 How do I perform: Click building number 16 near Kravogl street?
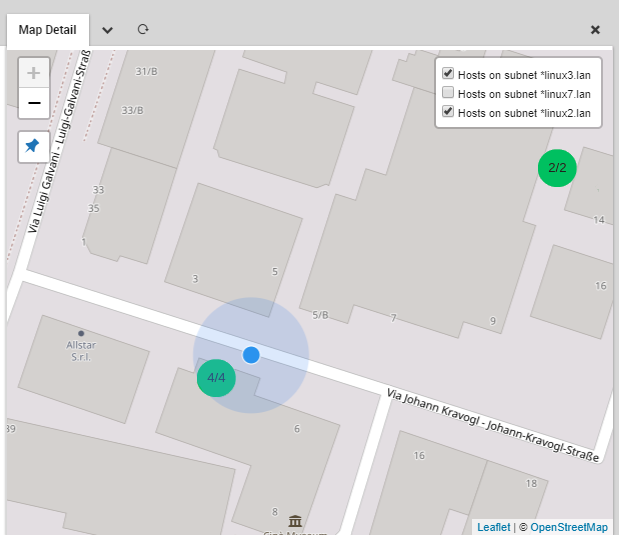(419, 455)
